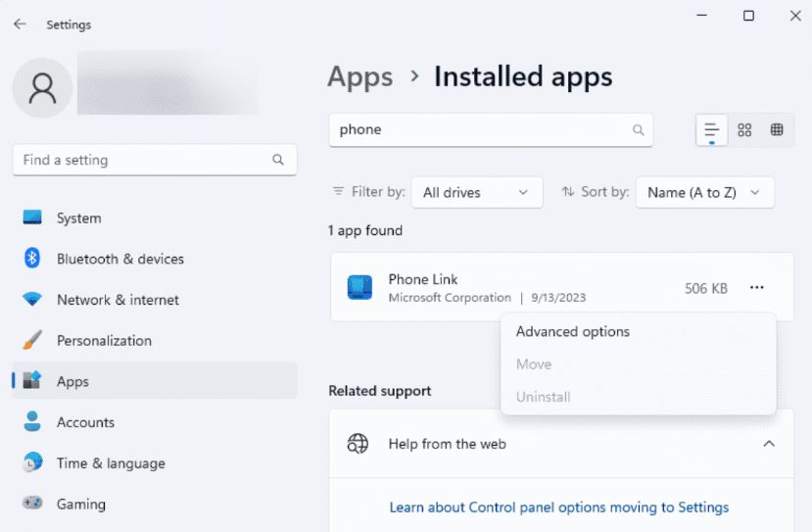Click the Network wifi icon
The image size is (812, 532).
[x=32, y=299]
